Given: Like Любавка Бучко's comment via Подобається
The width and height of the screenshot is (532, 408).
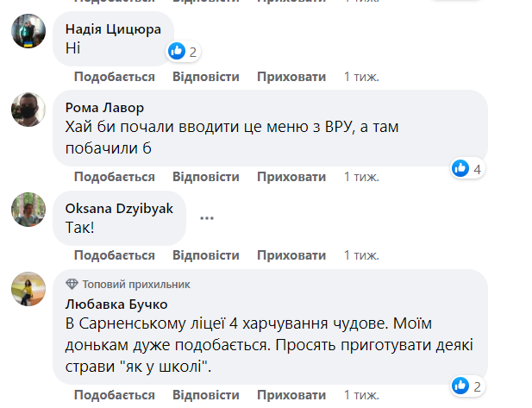Looking at the screenshot, I should pos(114,395).
